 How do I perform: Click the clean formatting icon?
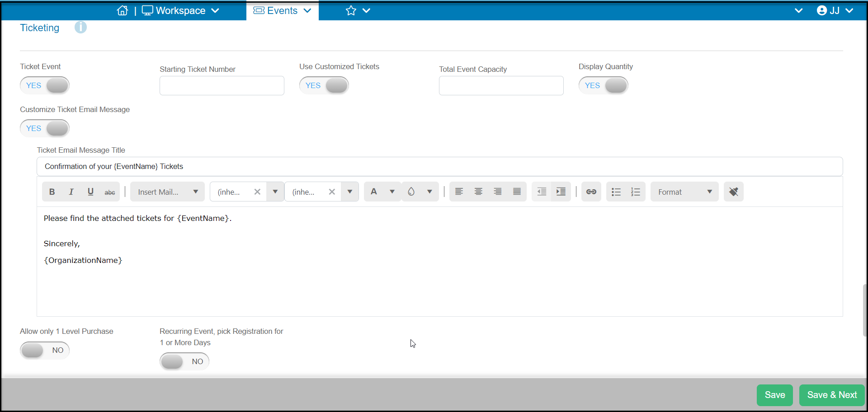[733, 192]
